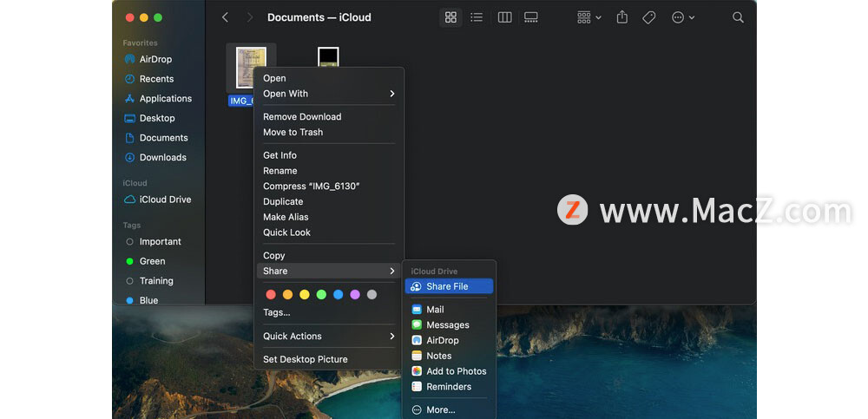
Task: Open the Group By dropdown
Action: pyautogui.click(x=589, y=17)
